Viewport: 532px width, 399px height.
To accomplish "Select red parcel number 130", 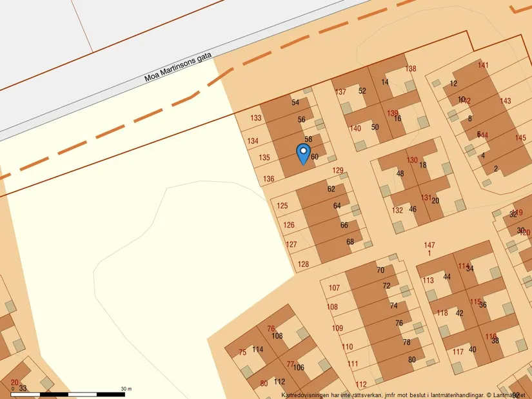I will pos(412,160).
